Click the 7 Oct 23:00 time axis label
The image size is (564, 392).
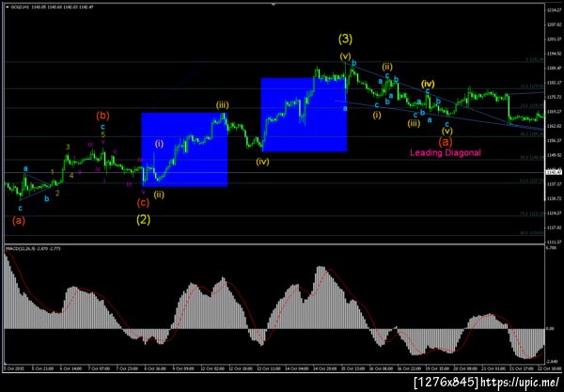pos(127,368)
